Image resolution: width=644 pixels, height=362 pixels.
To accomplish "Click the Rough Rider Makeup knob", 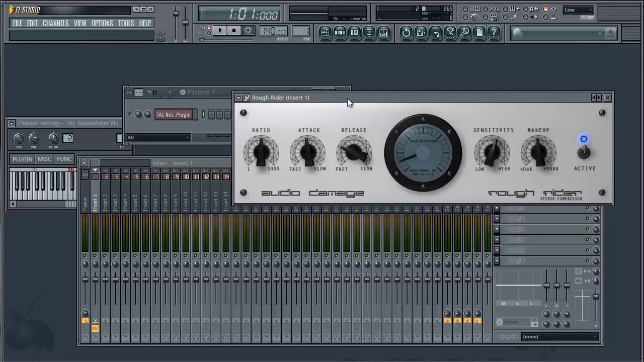I will pyautogui.click(x=538, y=151).
